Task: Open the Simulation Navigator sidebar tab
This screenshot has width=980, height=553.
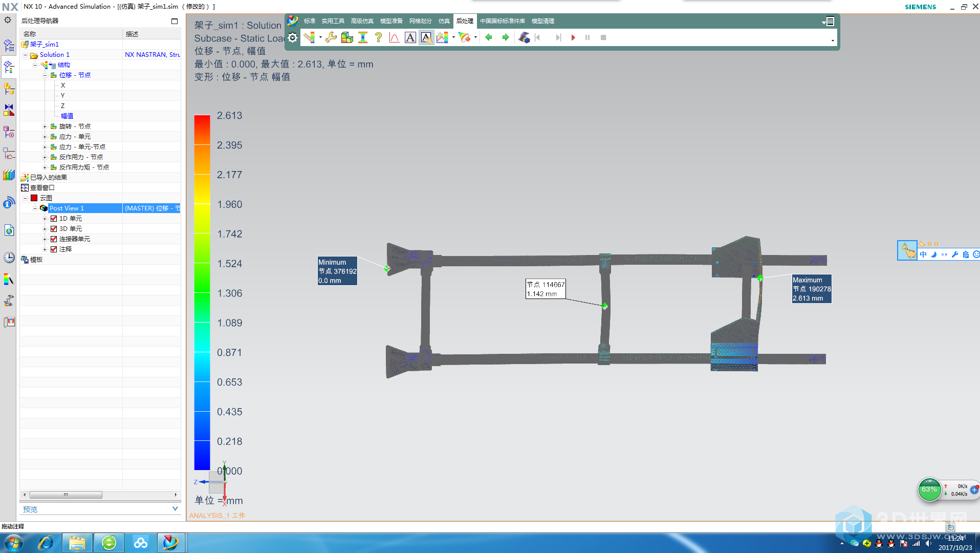Action: pos(9,45)
